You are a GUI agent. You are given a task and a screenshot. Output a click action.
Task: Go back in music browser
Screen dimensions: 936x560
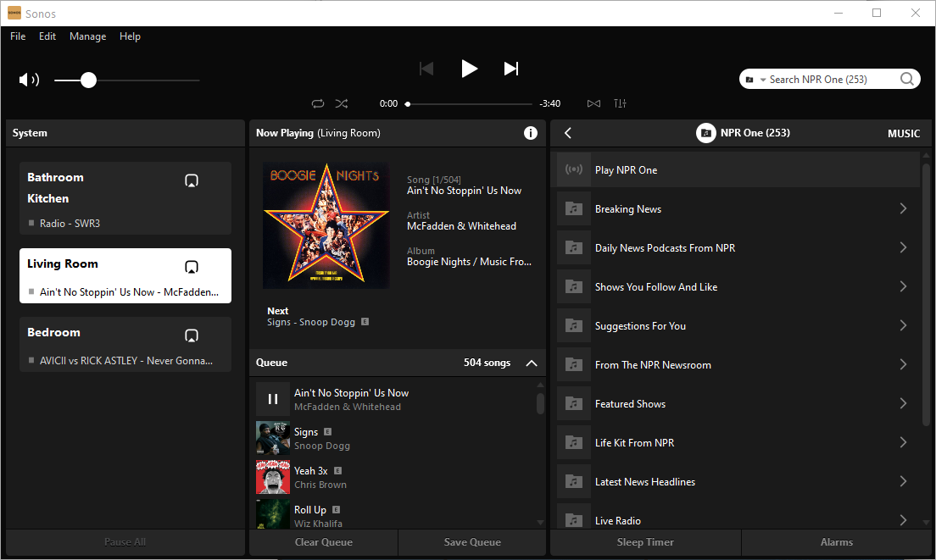tap(568, 133)
